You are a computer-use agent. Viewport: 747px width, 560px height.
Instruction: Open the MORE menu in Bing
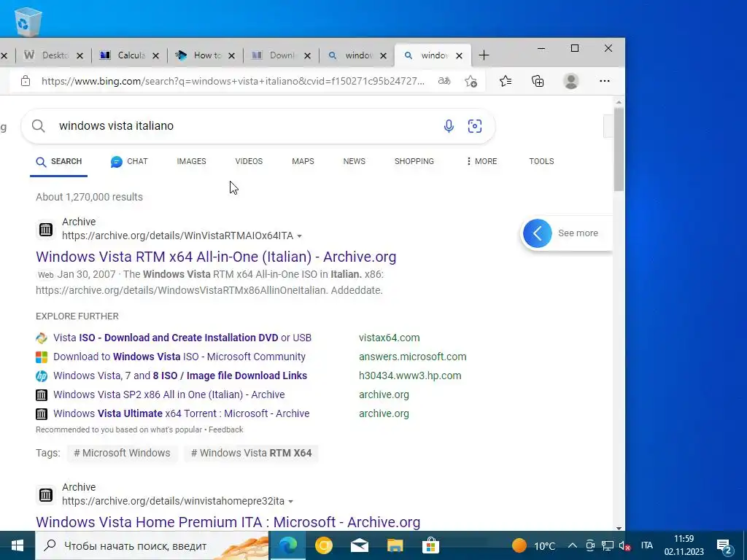point(481,161)
